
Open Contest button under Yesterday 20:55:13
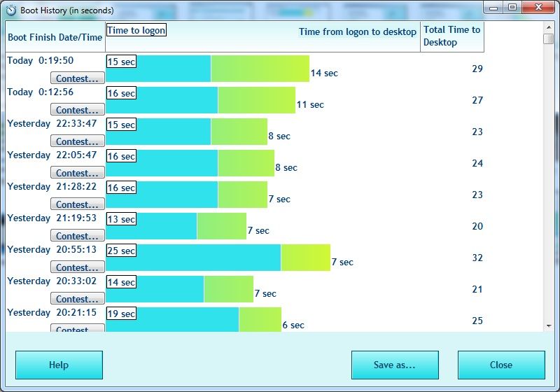coord(78,267)
